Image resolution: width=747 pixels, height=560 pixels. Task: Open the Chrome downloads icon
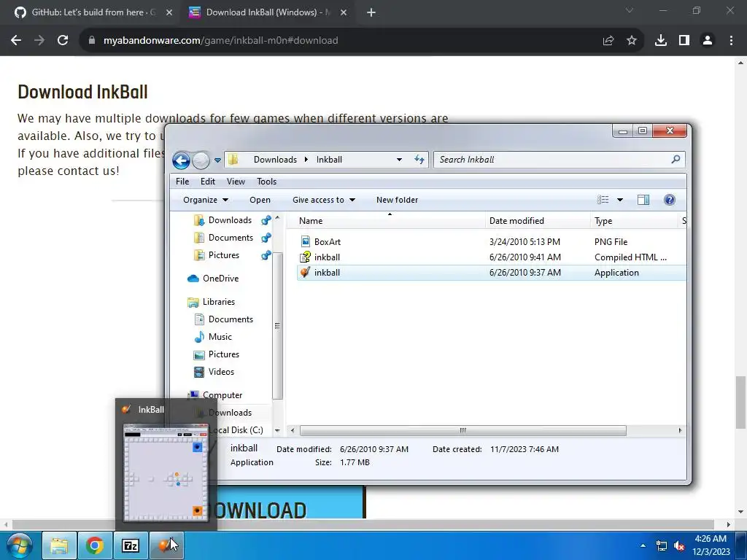point(661,41)
